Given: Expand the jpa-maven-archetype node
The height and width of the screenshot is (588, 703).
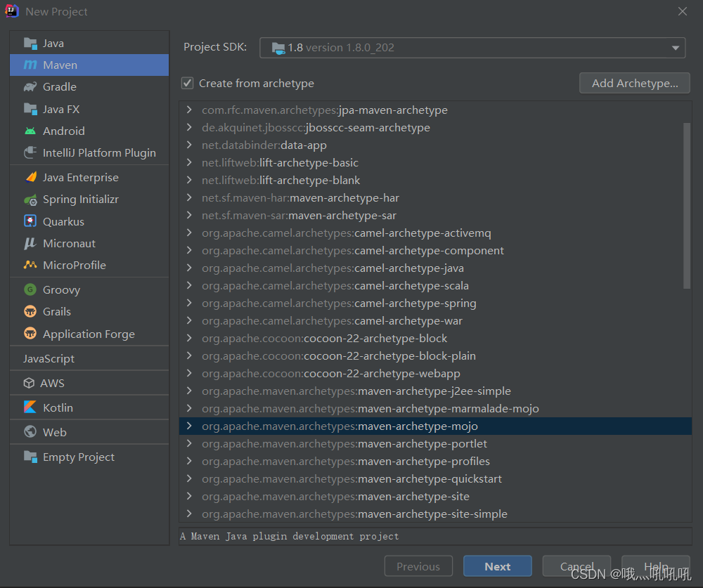Looking at the screenshot, I should [x=189, y=110].
